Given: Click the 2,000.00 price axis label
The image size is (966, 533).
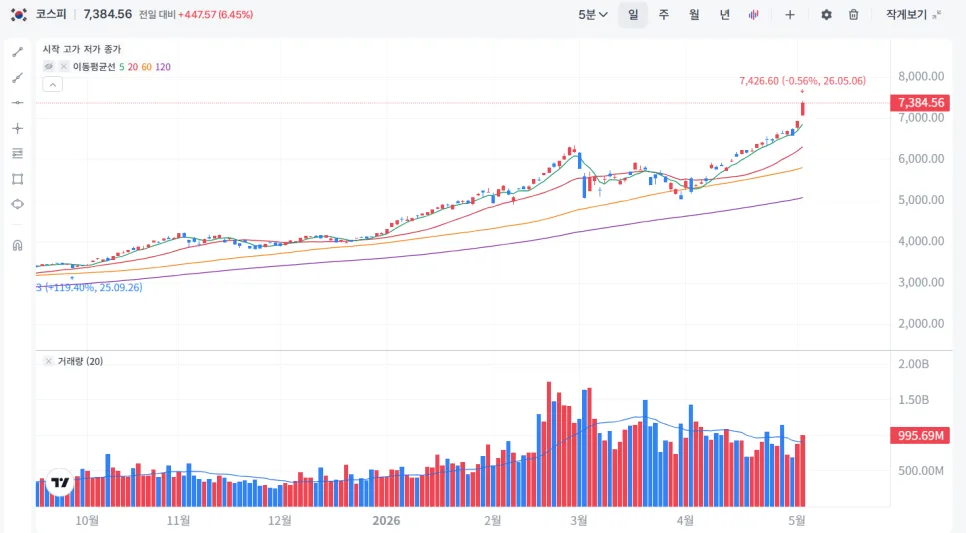Looking at the screenshot, I should coord(921,323).
